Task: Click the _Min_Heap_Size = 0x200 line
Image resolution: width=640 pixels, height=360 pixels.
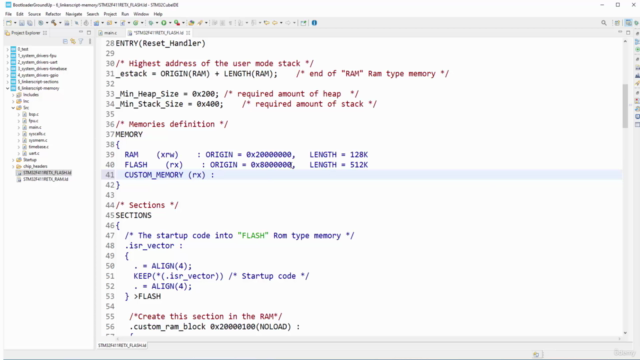Action: 167,94
